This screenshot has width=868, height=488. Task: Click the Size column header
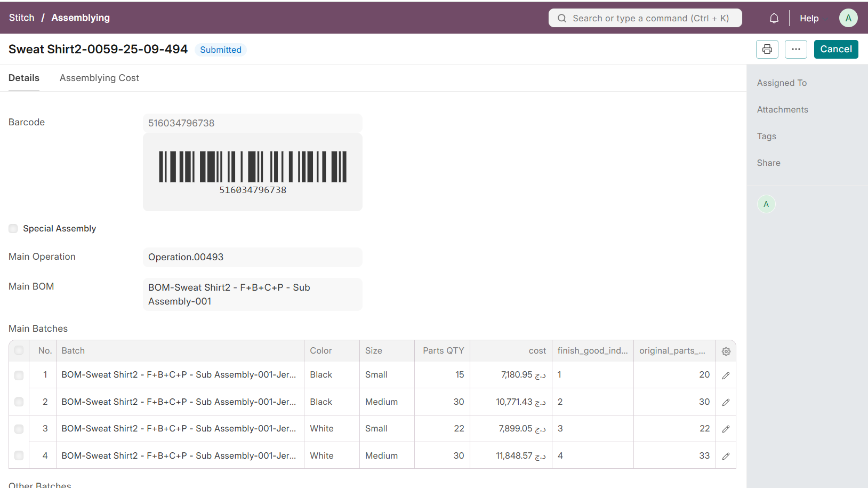(387, 351)
